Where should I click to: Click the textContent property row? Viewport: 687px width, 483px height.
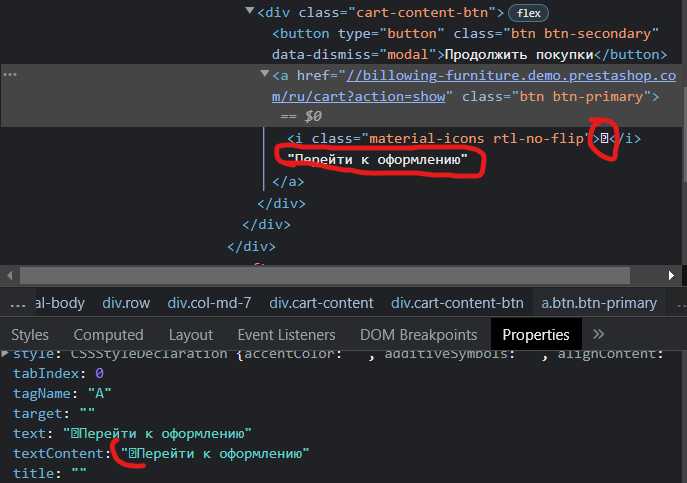tap(161, 453)
